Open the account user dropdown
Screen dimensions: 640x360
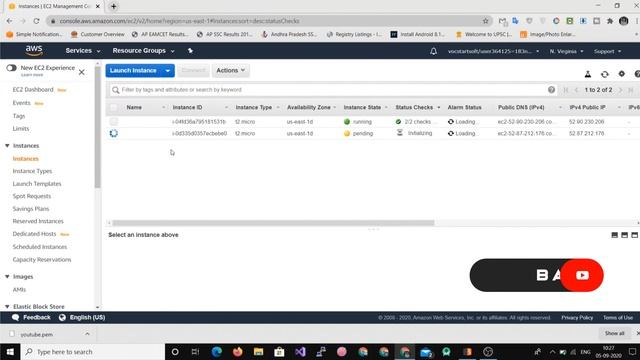tap(493, 51)
